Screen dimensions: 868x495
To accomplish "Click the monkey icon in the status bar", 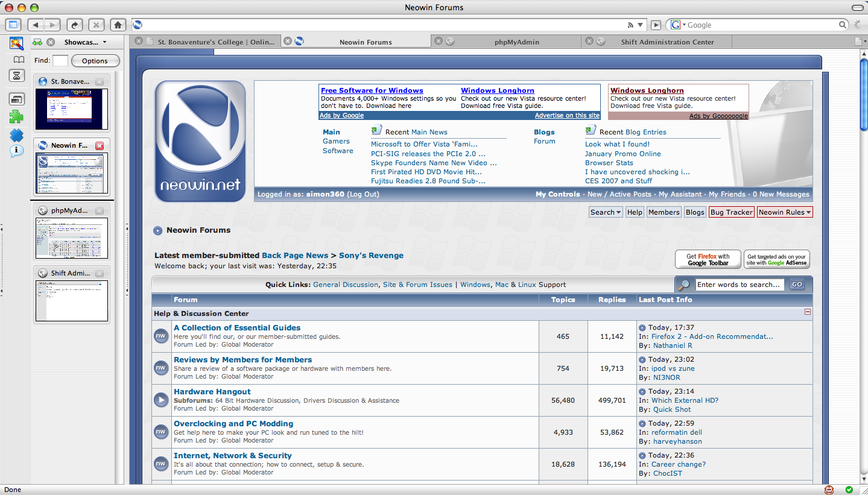I will click(830, 490).
